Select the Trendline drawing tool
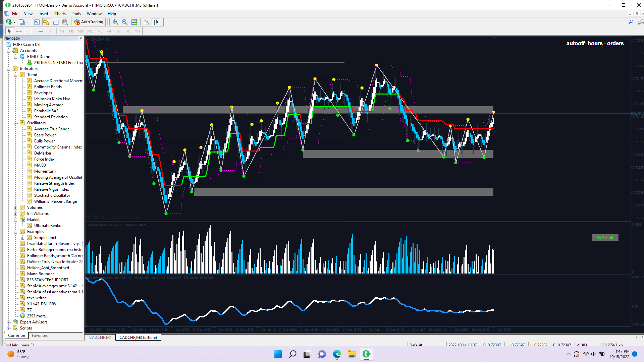This screenshot has width=644, height=362. (50, 31)
